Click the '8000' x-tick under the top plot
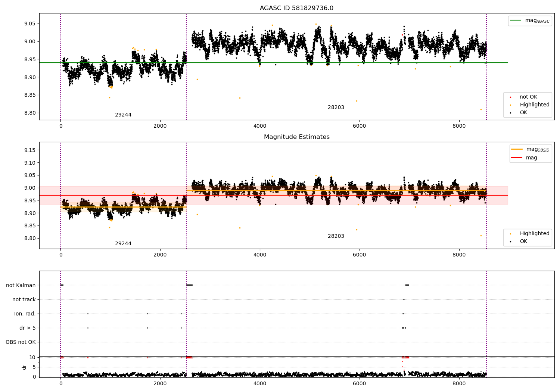This screenshot has width=560, height=392. pyautogui.click(x=459, y=126)
